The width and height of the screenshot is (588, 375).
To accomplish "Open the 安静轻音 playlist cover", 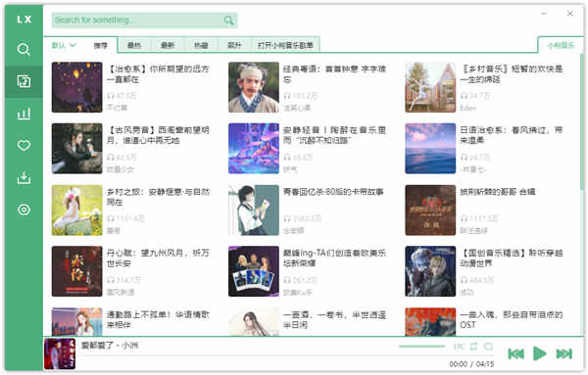I will pyautogui.click(x=254, y=149).
